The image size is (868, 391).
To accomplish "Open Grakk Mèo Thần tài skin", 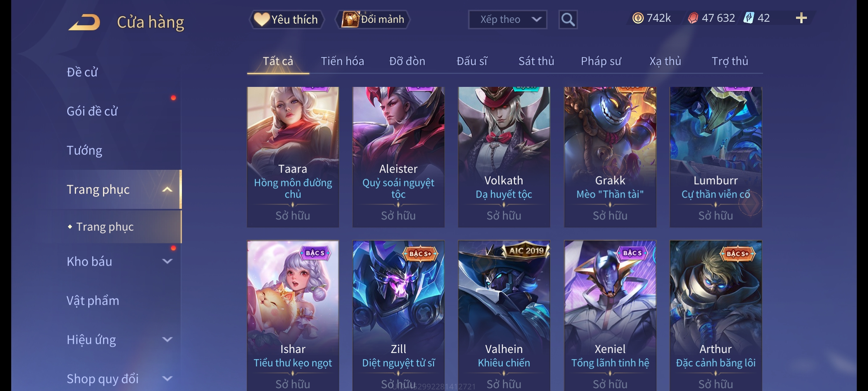I will [x=610, y=157].
